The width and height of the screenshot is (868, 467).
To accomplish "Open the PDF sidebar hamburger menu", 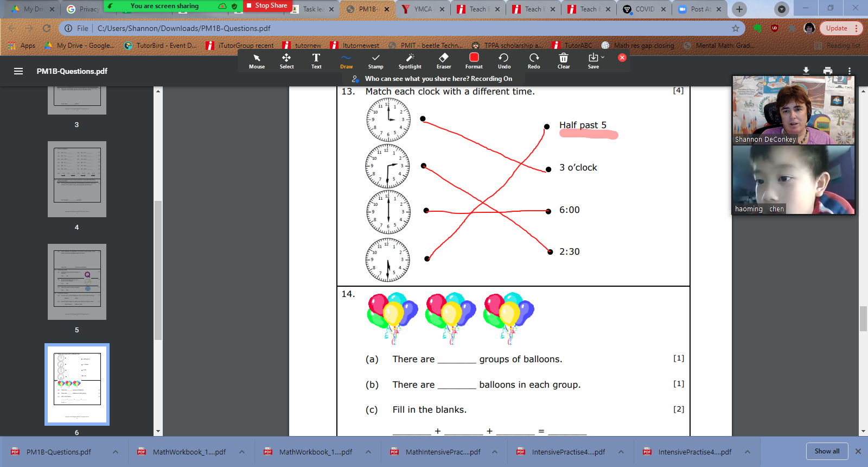I will (x=18, y=71).
